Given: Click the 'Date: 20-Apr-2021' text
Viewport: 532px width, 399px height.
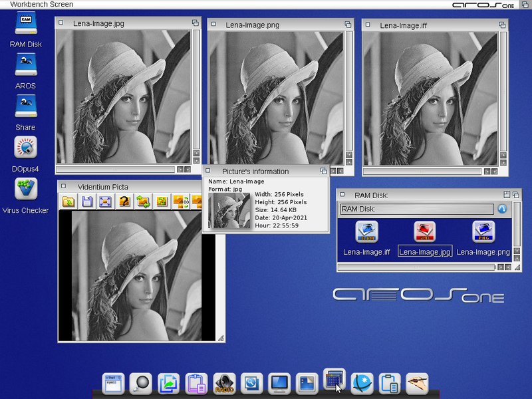Looking at the screenshot, I should [x=281, y=218].
